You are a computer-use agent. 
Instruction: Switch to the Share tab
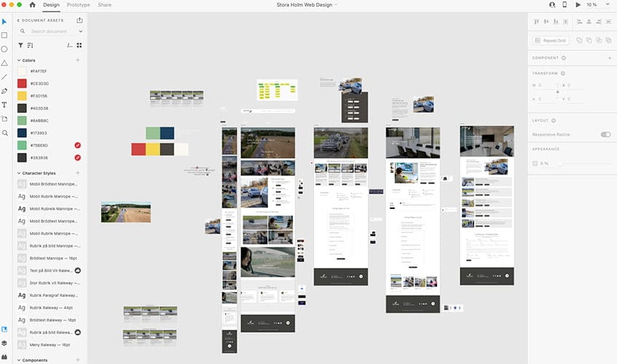105,4
